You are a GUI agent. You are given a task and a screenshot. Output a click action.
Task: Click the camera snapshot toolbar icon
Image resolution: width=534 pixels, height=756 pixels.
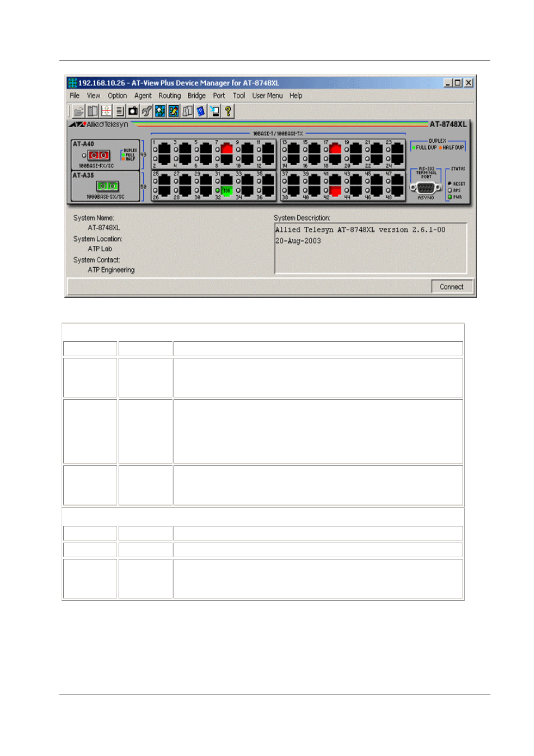click(133, 111)
